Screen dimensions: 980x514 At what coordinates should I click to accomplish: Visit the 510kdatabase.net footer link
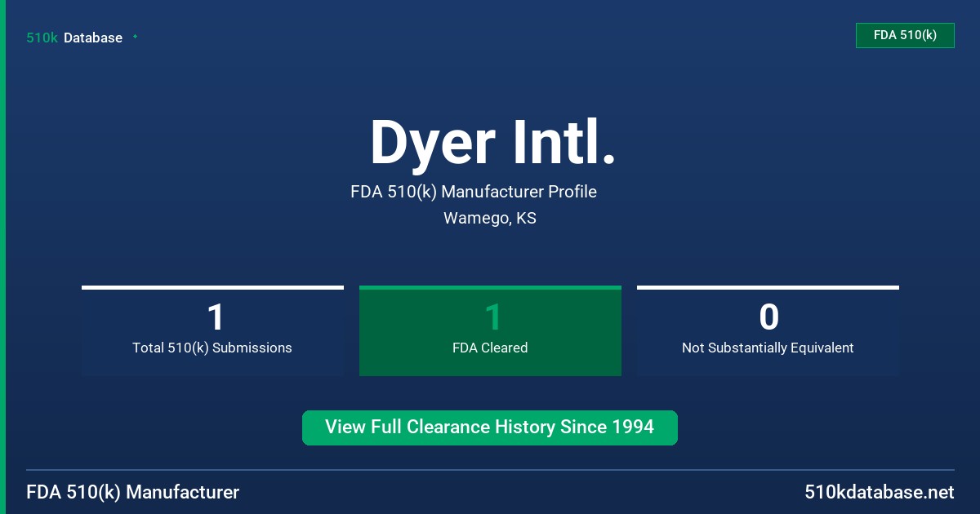click(x=880, y=492)
